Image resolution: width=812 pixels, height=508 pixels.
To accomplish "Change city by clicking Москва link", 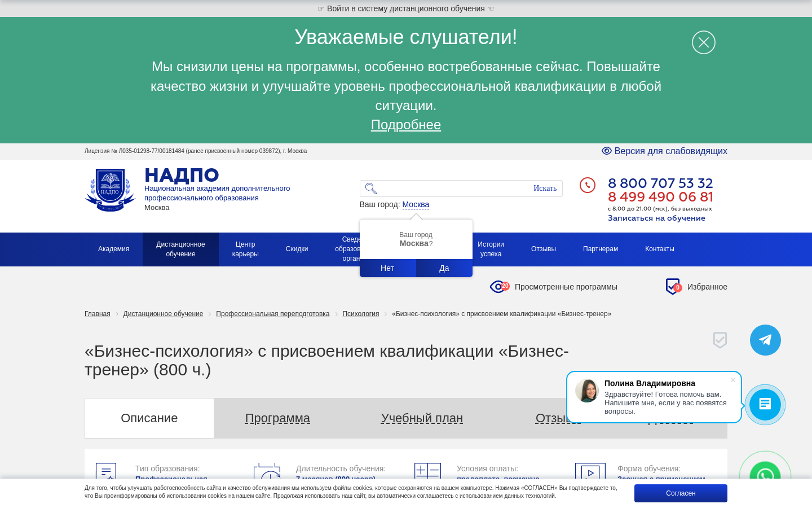I will [x=416, y=204].
